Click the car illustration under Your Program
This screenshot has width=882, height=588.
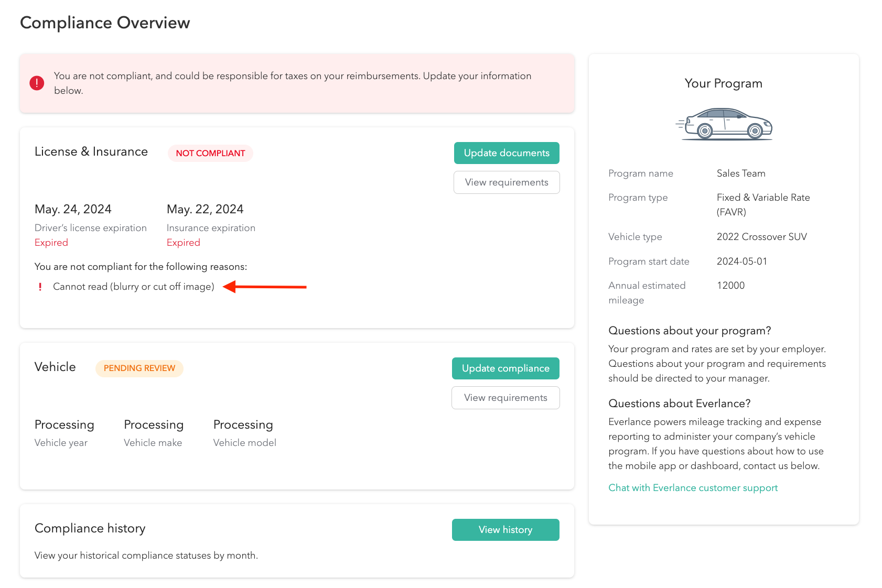(x=724, y=124)
